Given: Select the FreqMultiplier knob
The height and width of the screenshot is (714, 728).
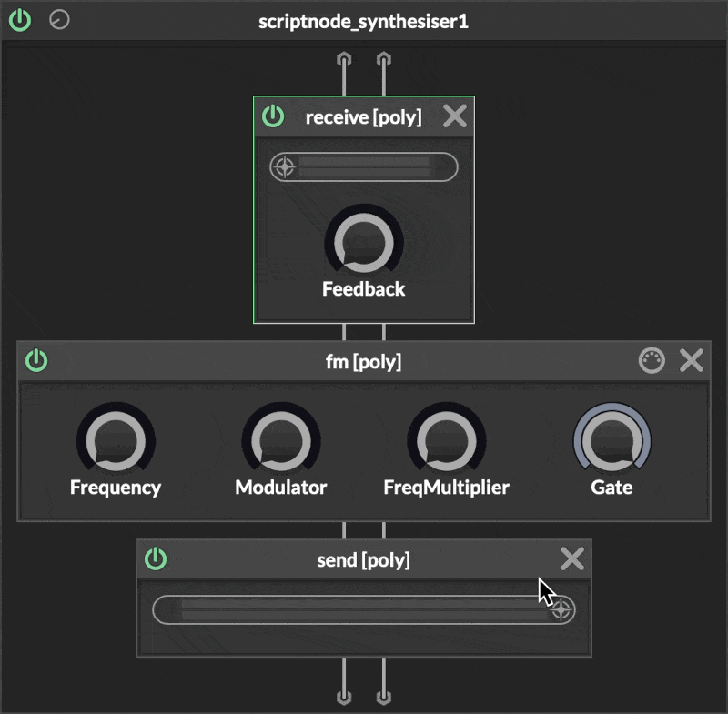Looking at the screenshot, I should point(446,442).
